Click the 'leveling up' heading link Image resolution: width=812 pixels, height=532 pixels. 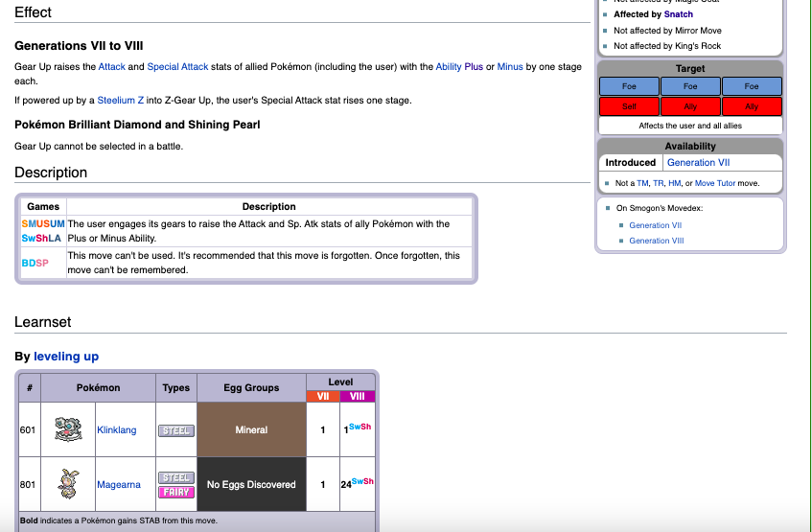click(x=66, y=357)
